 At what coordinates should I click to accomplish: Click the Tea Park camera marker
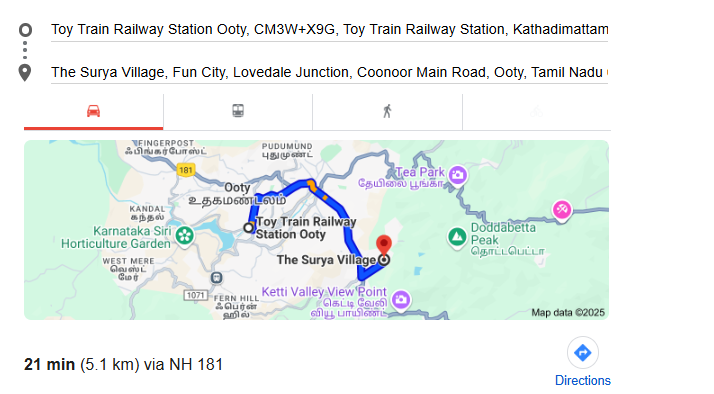click(x=458, y=175)
